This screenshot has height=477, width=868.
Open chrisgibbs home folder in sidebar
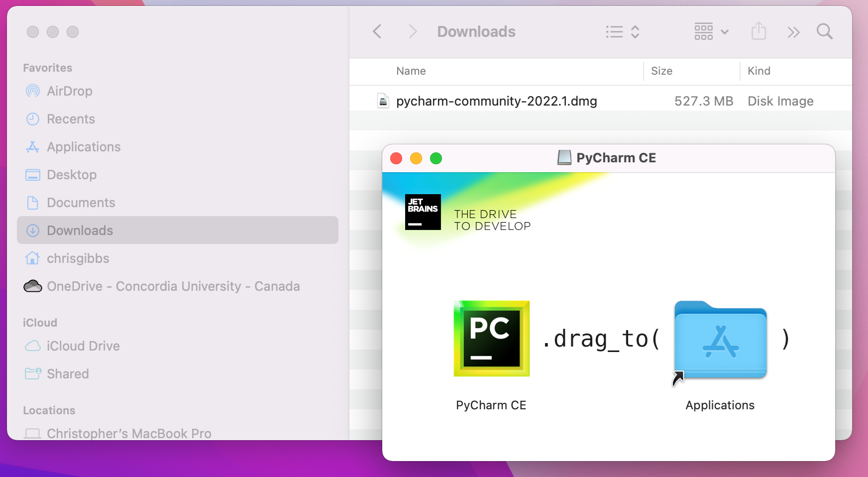[x=178, y=258]
